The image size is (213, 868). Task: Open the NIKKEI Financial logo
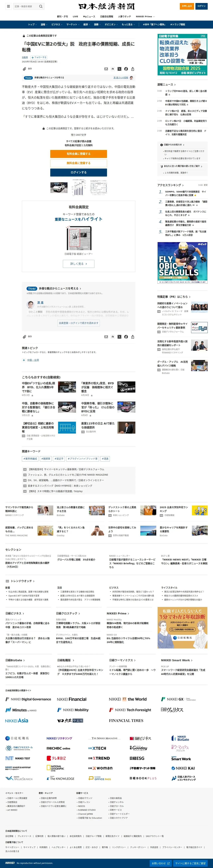71,699
